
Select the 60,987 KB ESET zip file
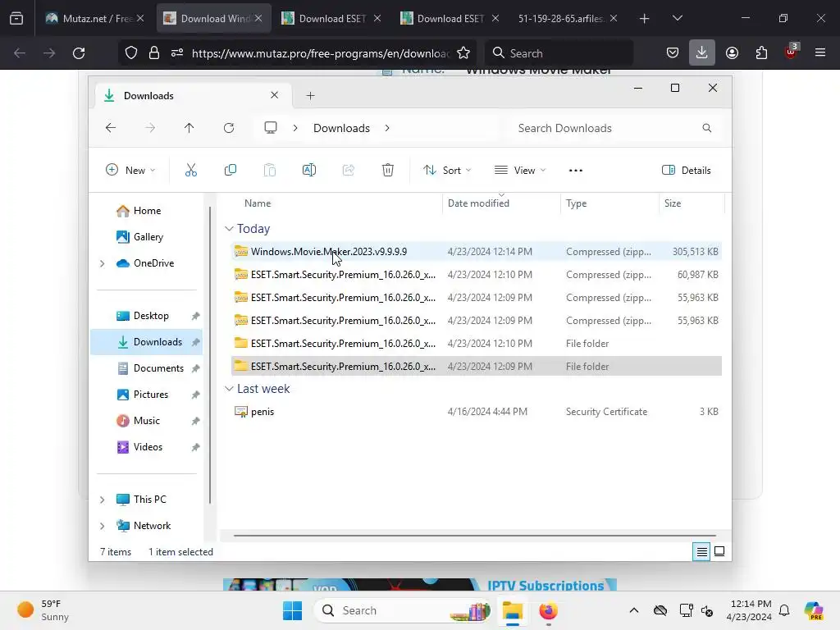(477, 274)
